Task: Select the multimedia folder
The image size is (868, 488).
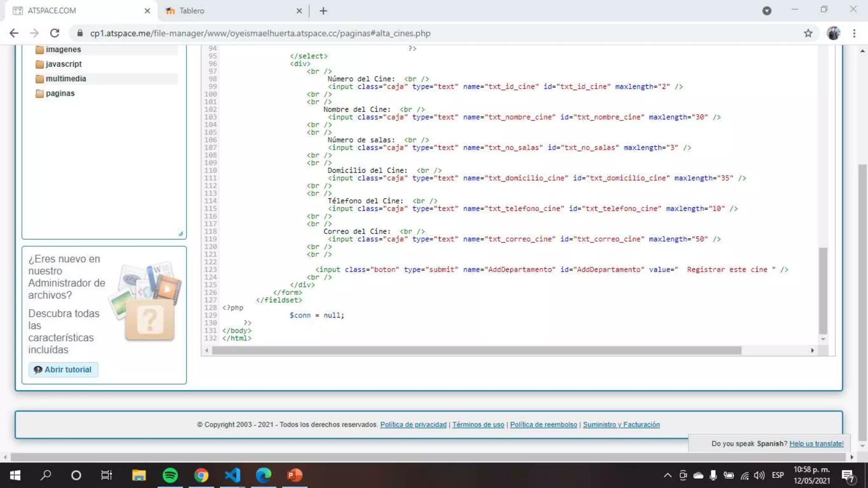Action: point(66,79)
